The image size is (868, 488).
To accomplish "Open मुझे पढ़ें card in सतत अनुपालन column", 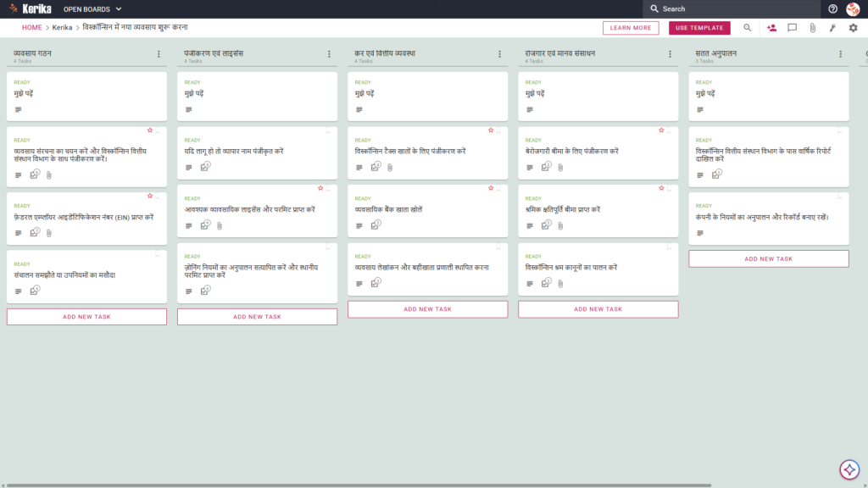I will point(768,97).
